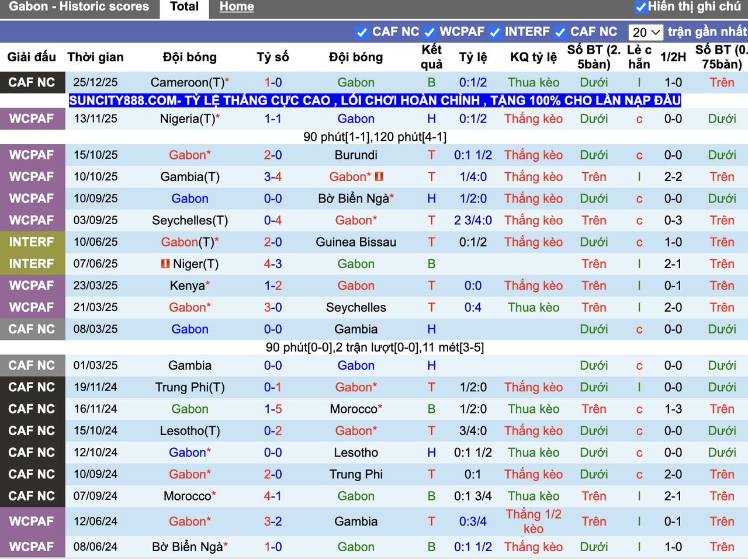Switch to the Home tab
Viewport: 748px width, 560px height.
237,7
